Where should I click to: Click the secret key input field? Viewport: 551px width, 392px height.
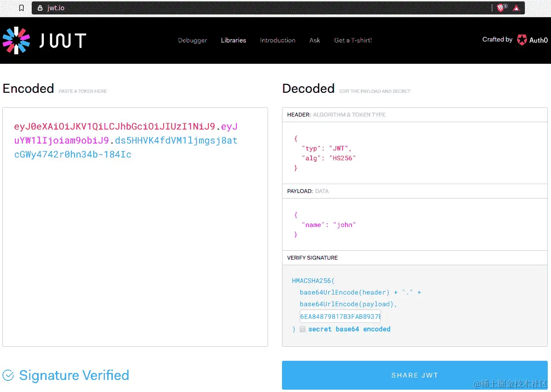(x=340, y=316)
